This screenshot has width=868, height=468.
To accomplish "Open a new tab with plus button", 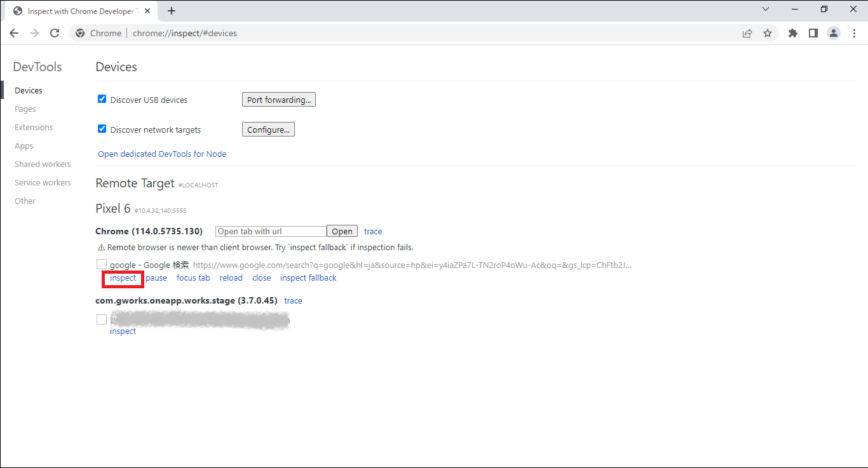I will pos(172,11).
